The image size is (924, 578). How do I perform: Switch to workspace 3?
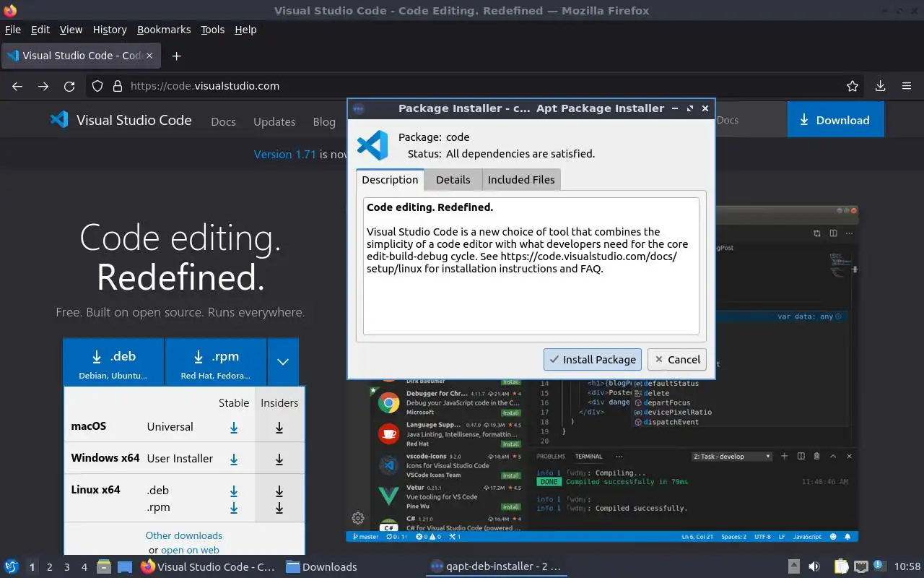click(67, 566)
